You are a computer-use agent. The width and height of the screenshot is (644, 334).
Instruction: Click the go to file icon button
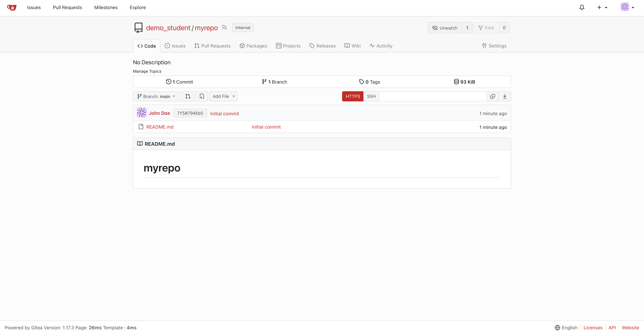201,96
